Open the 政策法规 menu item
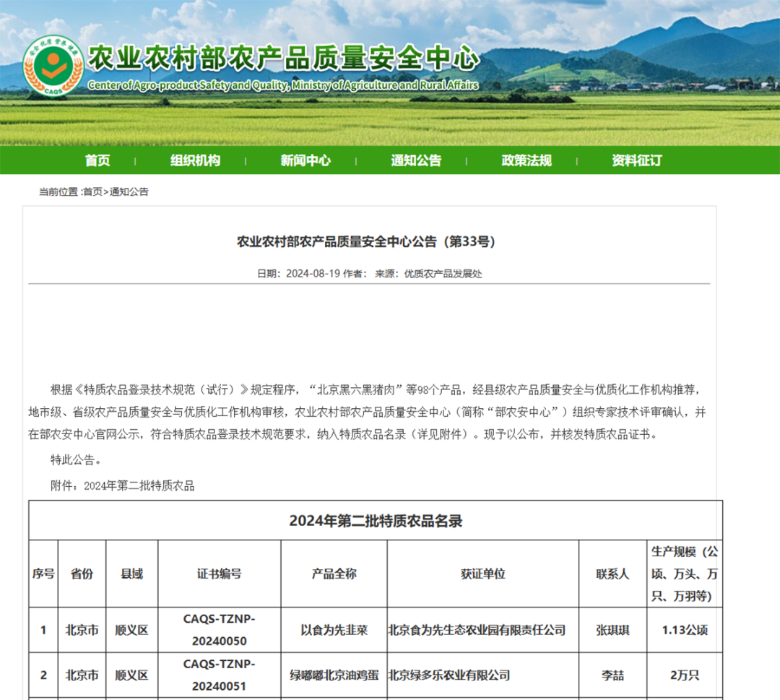 click(526, 160)
